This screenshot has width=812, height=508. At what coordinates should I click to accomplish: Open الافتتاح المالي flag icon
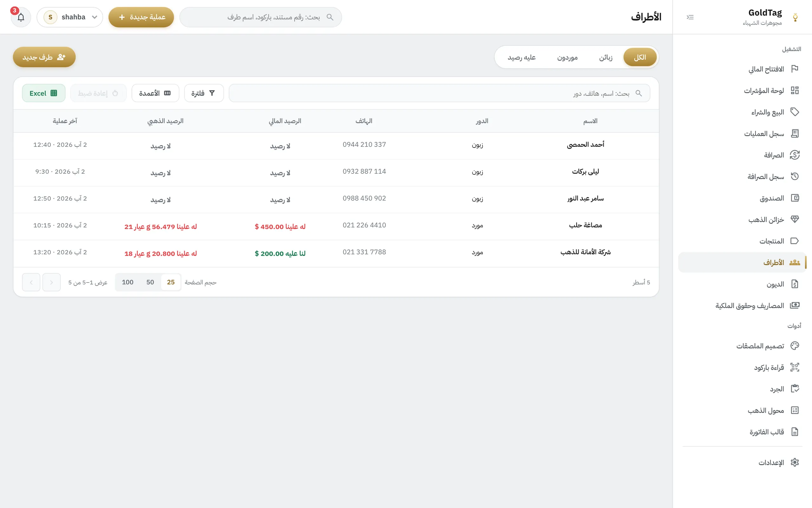pyautogui.click(x=795, y=69)
